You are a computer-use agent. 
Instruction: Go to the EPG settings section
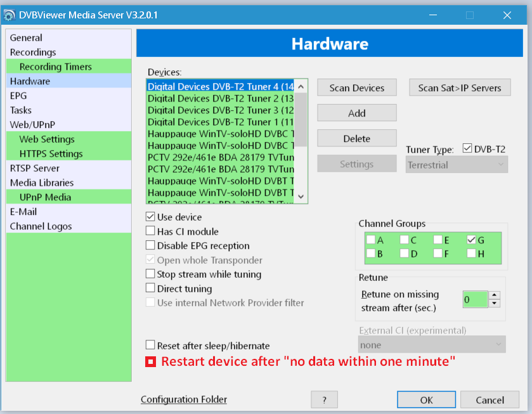click(x=18, y=96)
